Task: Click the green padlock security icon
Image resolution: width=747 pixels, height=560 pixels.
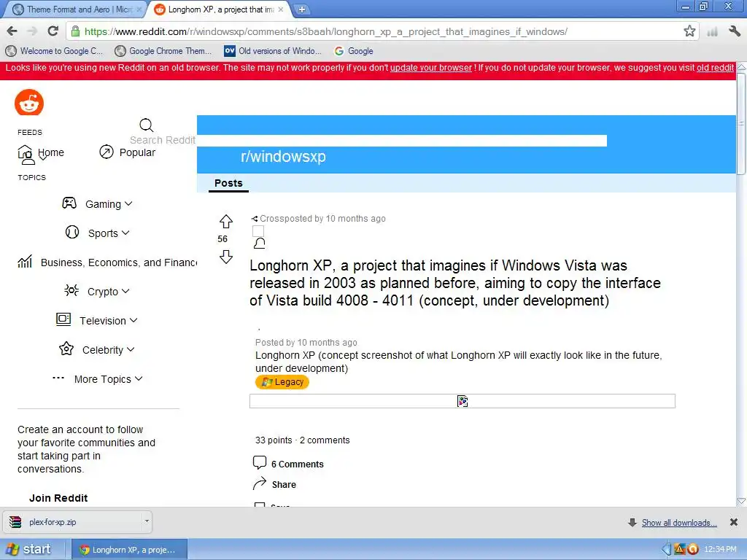Action: click(75, 31)
